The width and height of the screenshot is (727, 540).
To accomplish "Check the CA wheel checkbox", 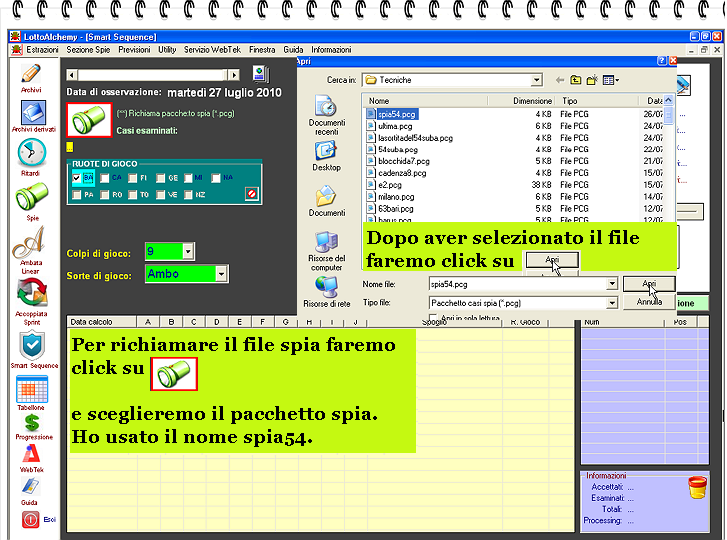I will [x=105, y=178].
